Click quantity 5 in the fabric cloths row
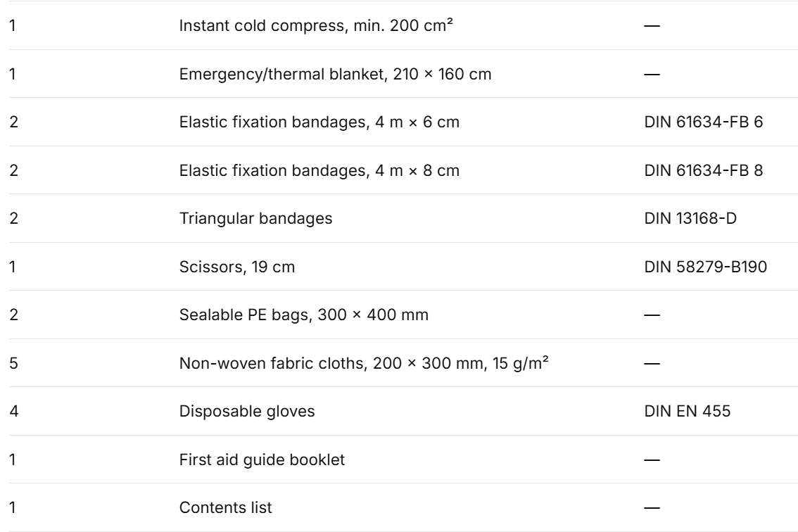The height and width of the screenshot is (532, 798). (x=14, y=363)
